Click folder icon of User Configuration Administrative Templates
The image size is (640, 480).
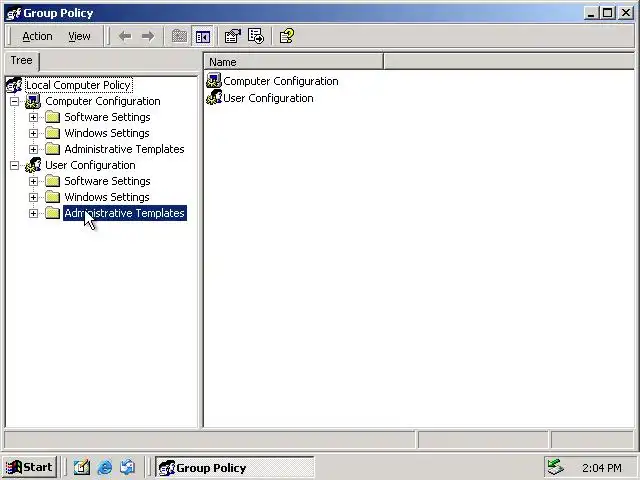[x=53, y=213]
